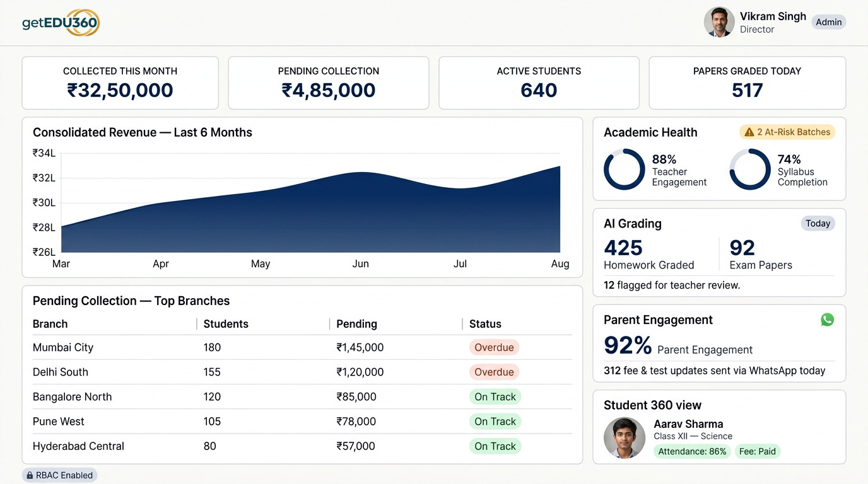Click the RBAC Enabled badge
The image size is (868, 484).
tap(60, 475)
